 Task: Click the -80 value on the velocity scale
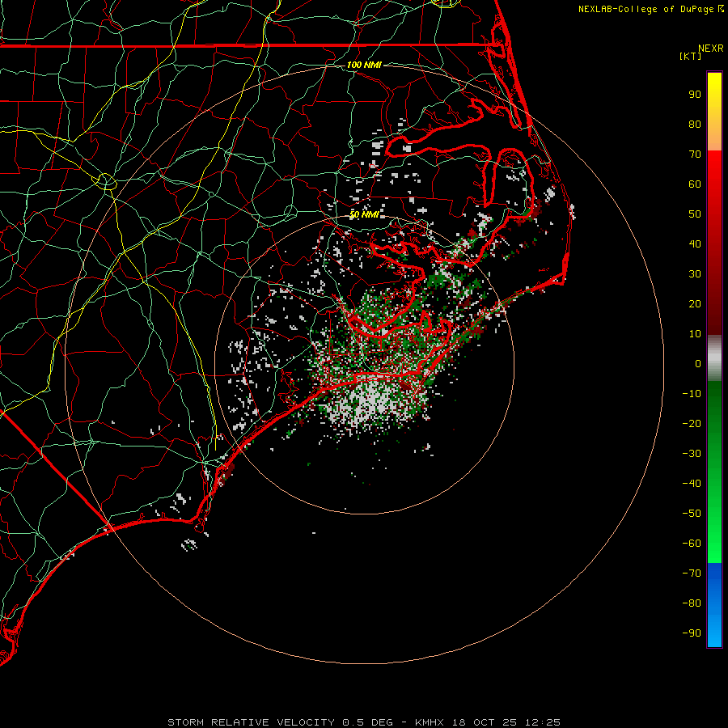point(692,603)
